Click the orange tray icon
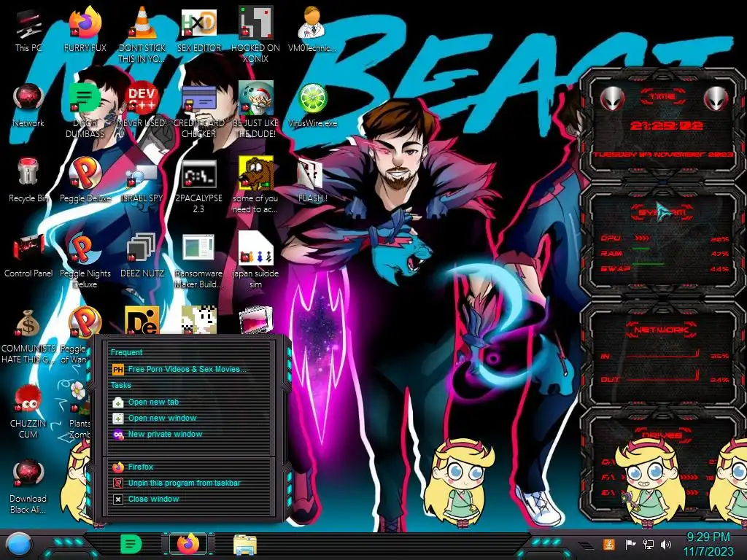Viewport: 747px width, 560px height. pos(609,544)
